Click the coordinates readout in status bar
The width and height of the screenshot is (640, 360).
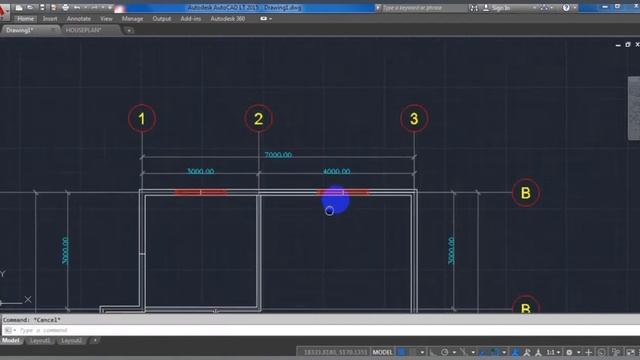[x=336, y=352]
